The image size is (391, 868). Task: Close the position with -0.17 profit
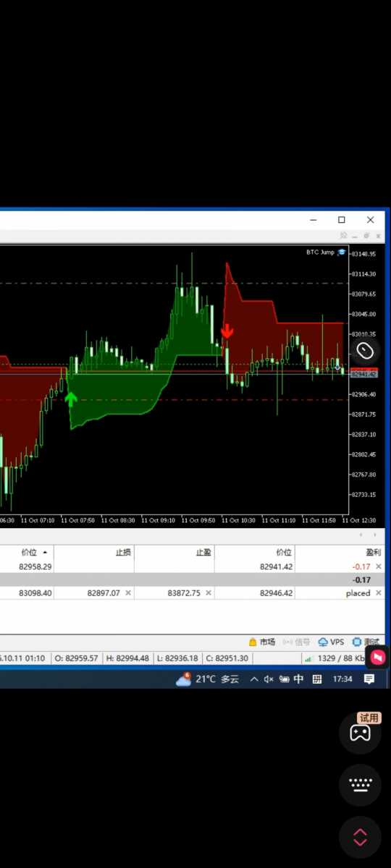(x=379, y=567)
